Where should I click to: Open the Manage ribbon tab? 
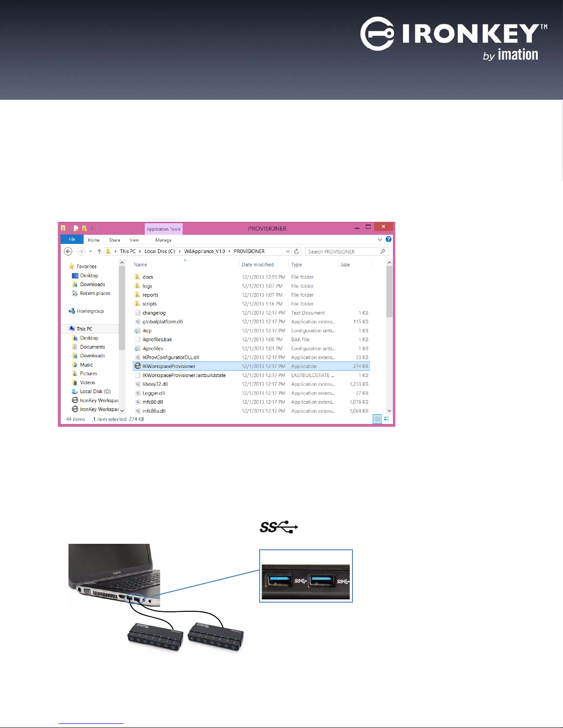(x=163, y=240)
